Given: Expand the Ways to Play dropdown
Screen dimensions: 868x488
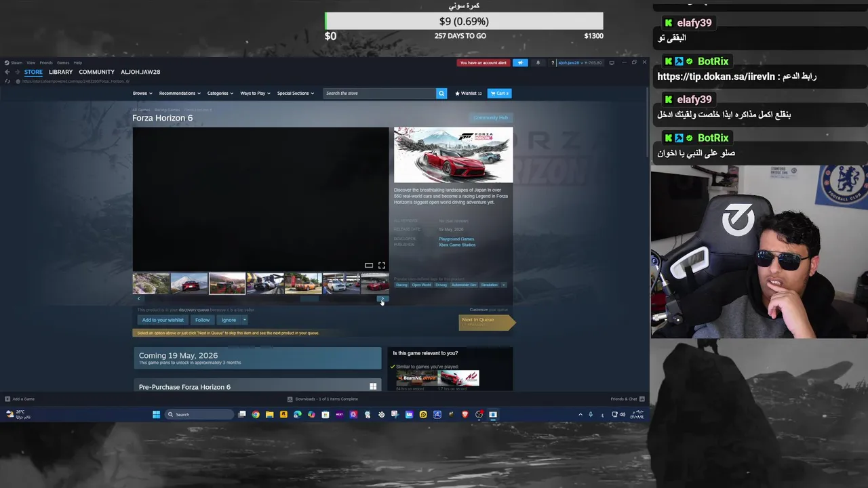Looking at the screenshot, I should [x=255, y=94].
